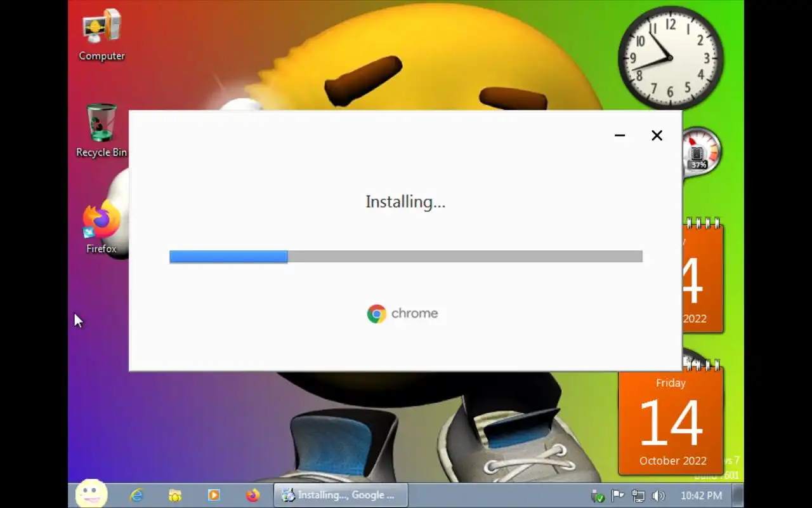Launch Internet Explorer from taskbar

pos(136,495)
